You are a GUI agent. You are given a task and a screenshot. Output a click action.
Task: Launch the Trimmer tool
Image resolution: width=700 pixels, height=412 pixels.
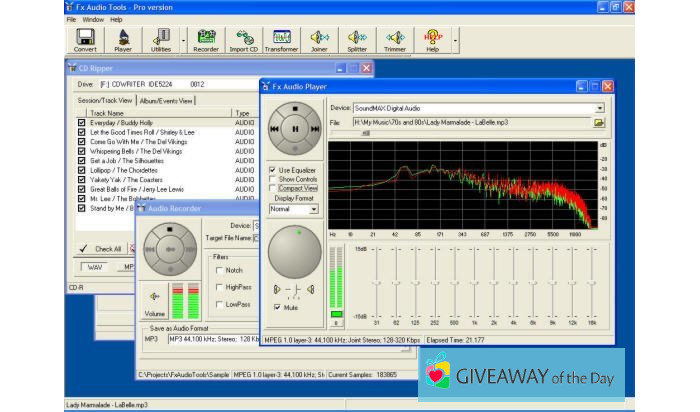[x=395, y=40]
